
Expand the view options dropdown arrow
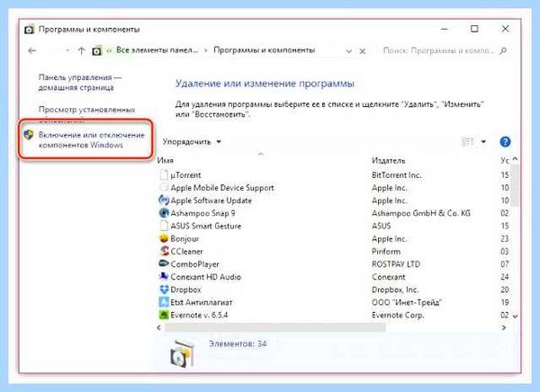483,141
